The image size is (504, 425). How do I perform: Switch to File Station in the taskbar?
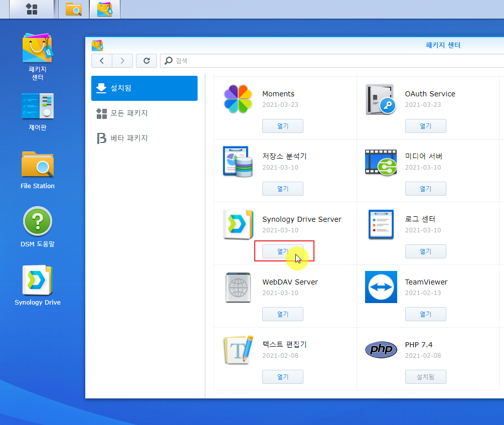(x=74, y=9)
